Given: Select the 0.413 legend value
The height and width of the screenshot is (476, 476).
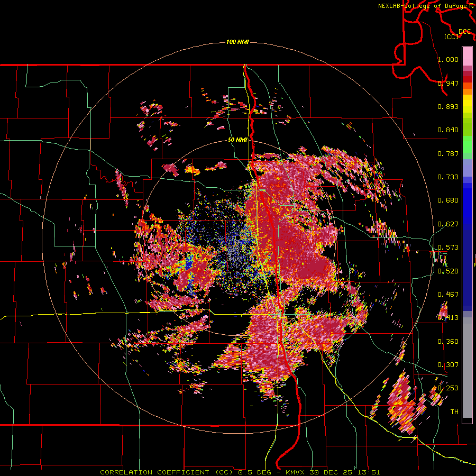Looking at the screenshot, I should pyautogui.click(x=448, y=318).
